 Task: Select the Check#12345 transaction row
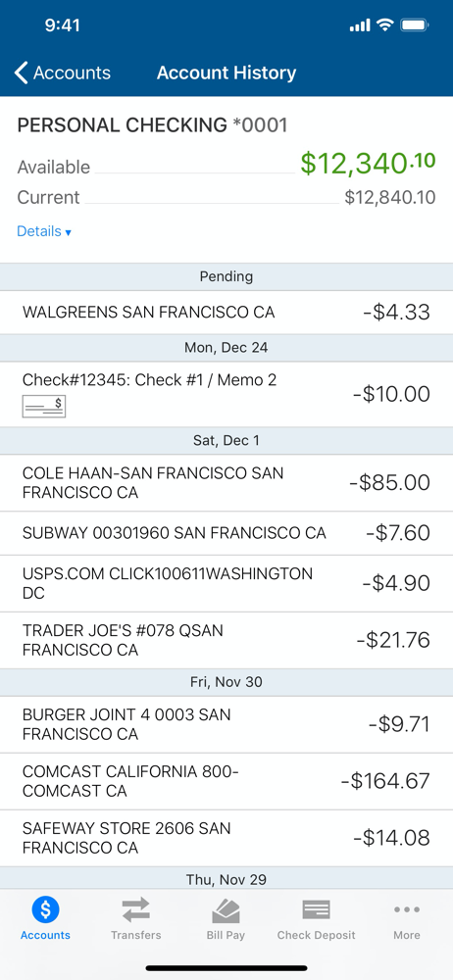[226, 394]
